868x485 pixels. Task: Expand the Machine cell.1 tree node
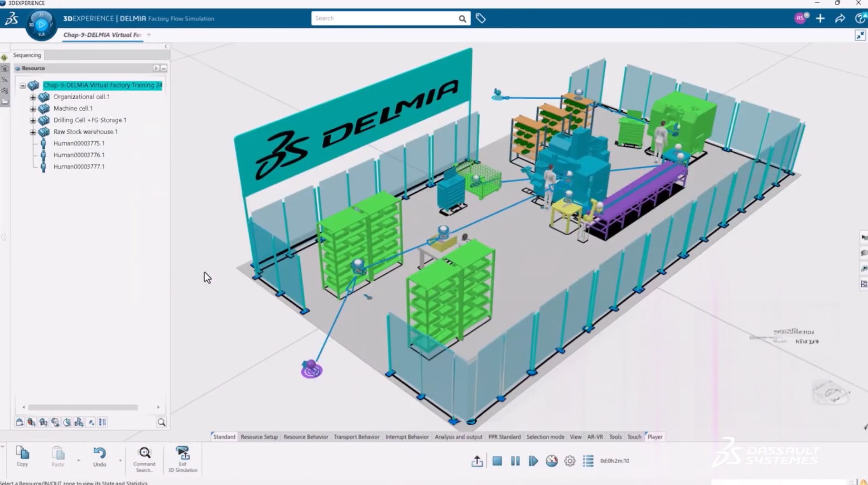(33, 109)
